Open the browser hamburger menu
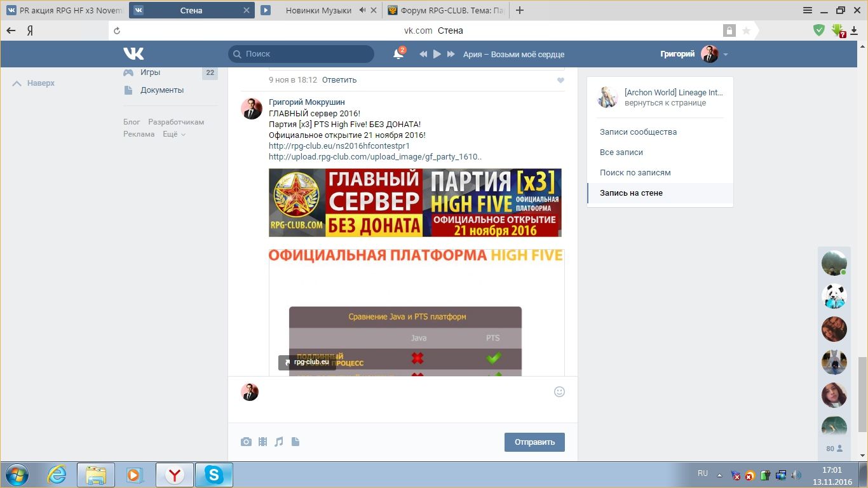 tap(808, 10)
